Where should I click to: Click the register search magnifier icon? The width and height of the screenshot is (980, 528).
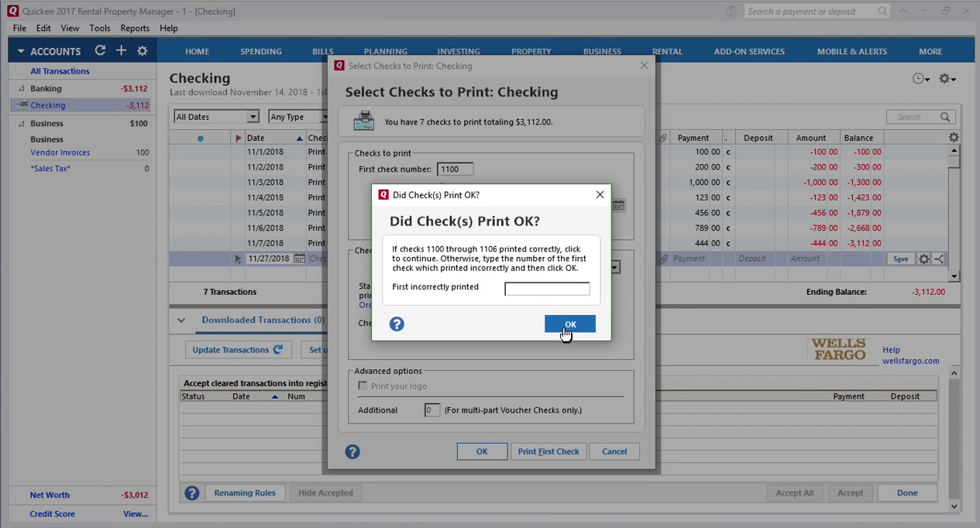(x=945, y=117)
